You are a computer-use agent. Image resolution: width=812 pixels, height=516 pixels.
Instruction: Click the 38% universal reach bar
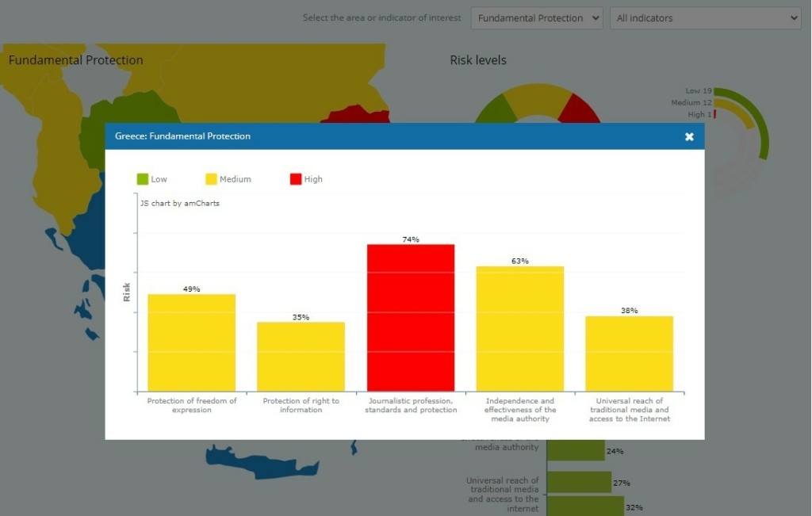(x=629, y=354)
